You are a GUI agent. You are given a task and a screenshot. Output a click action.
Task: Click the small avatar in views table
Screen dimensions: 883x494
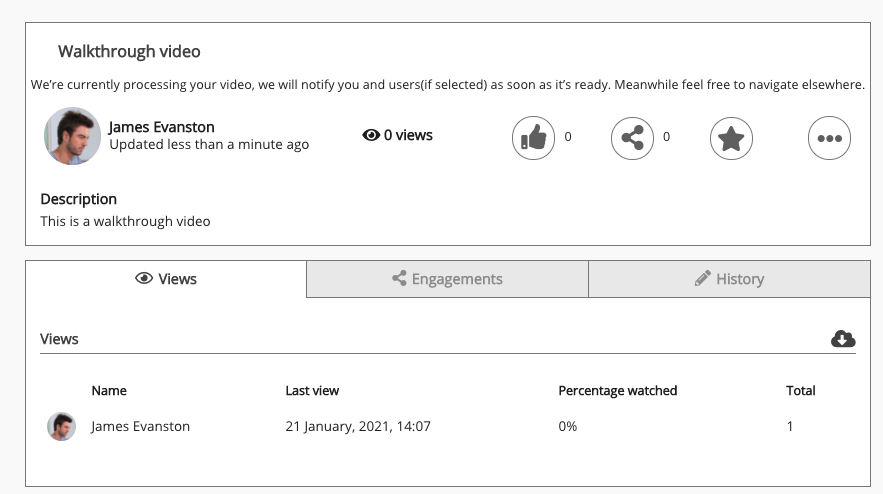point(61,427)
